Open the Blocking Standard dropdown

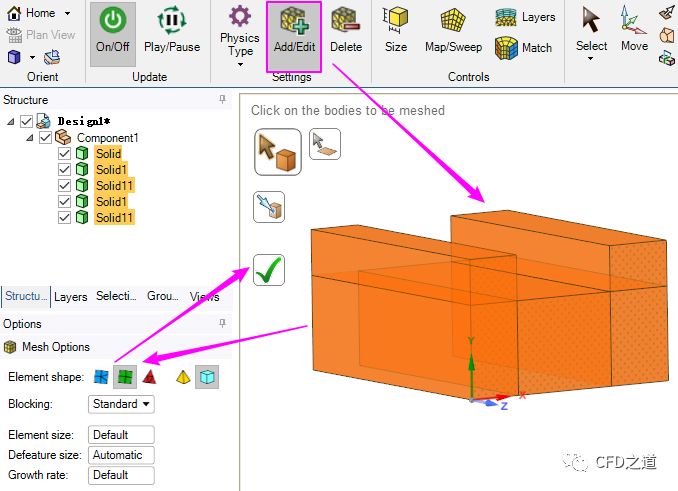pyautogui.click(x=121, y=404)
